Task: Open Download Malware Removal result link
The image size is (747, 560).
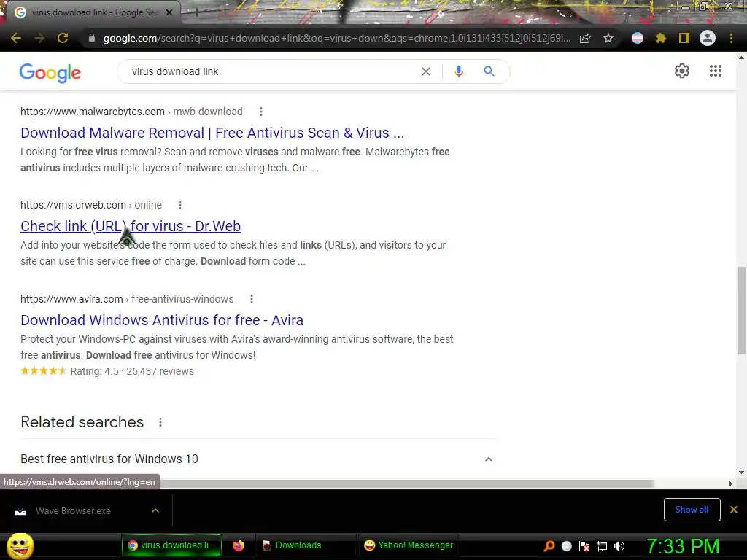Action: (x=212, y=133)
